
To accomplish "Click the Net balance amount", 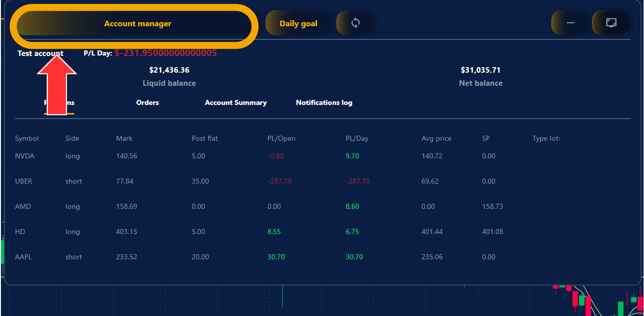I will coord(480,70).
